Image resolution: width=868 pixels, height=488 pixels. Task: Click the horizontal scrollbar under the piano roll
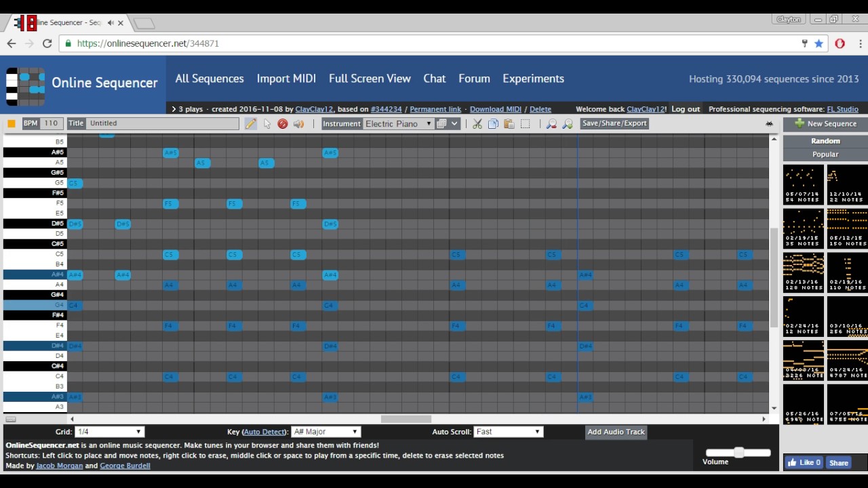[406, 419]
